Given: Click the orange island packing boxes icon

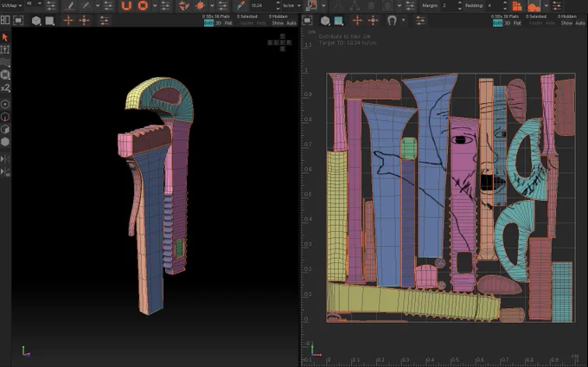Looking at the screenshot, I should (517, 6).
